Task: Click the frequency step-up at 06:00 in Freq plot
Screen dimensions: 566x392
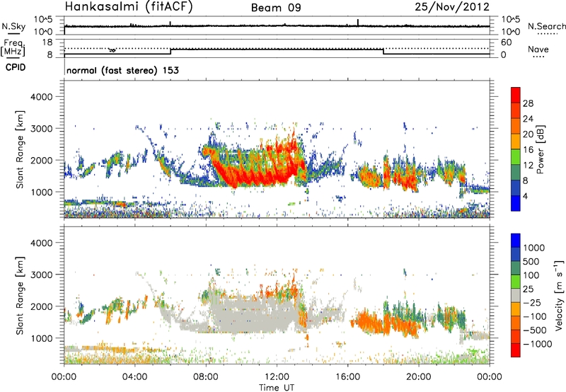Action: (x=171, y=51)
